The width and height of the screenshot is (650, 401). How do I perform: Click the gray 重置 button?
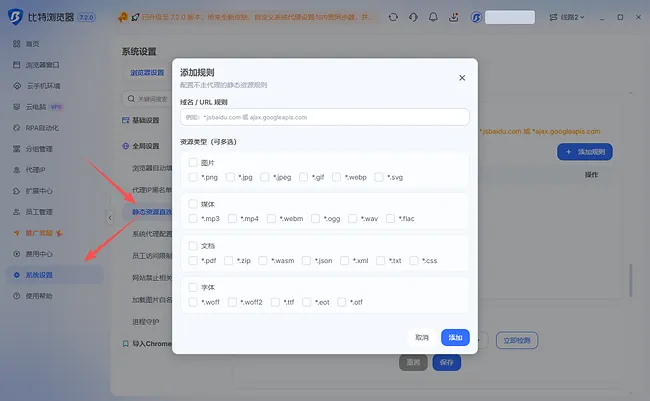[413, 362]
